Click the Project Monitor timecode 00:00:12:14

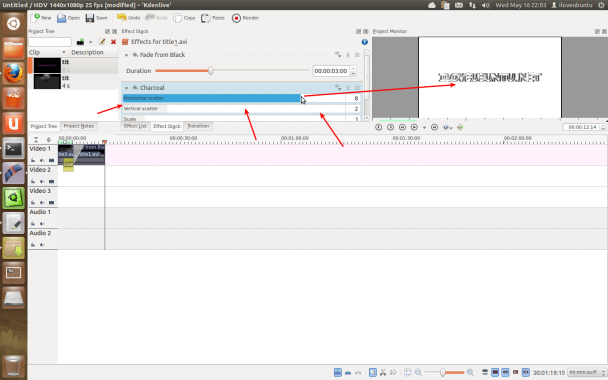tap(582, 127)
